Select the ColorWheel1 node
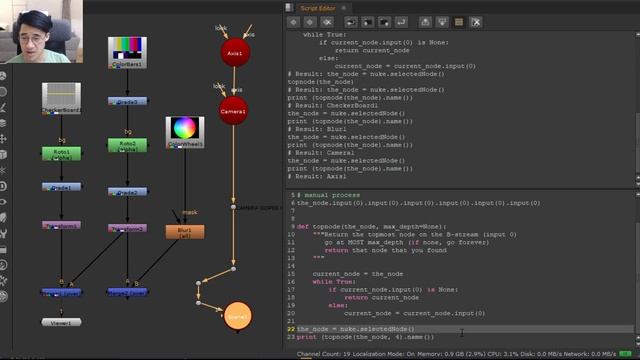The image size is (640, 360). [x=185, y=132]
